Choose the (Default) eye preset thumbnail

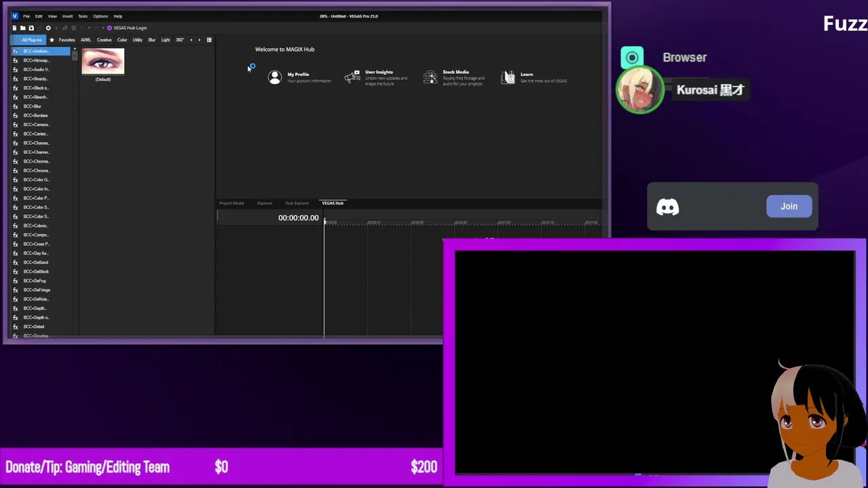coord(103,62)
